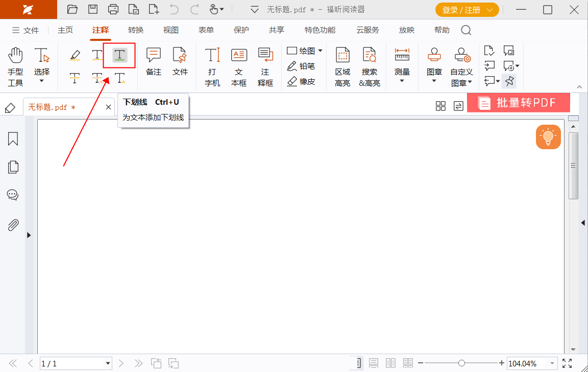Click the strikethrough text tool
Screen dimensions: 588x372
coord(75,78)
